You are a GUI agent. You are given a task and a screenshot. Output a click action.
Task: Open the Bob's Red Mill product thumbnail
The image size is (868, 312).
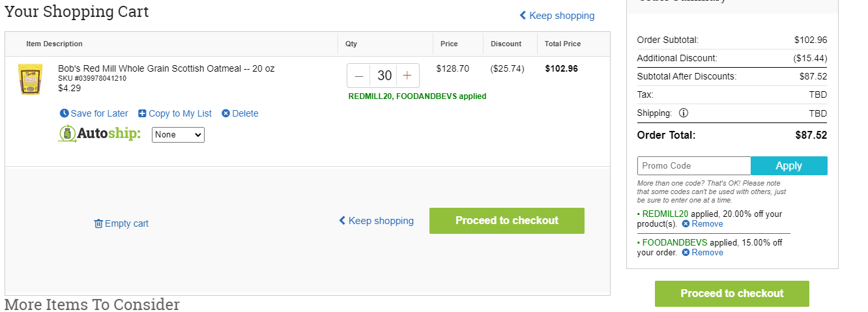point(30,79)
